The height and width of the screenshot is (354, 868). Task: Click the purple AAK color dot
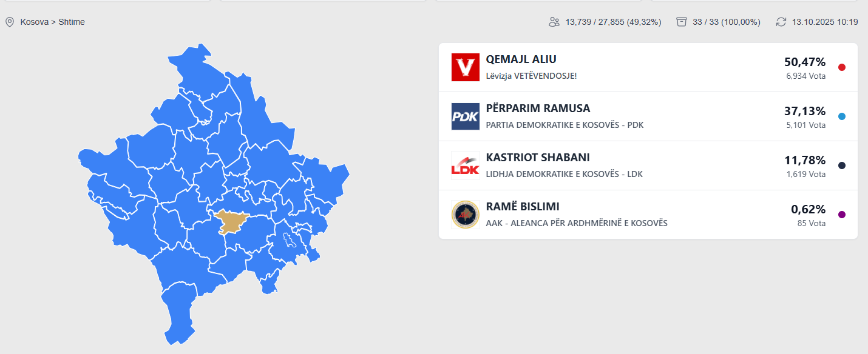pyautogui.click(x=841, y=215)
